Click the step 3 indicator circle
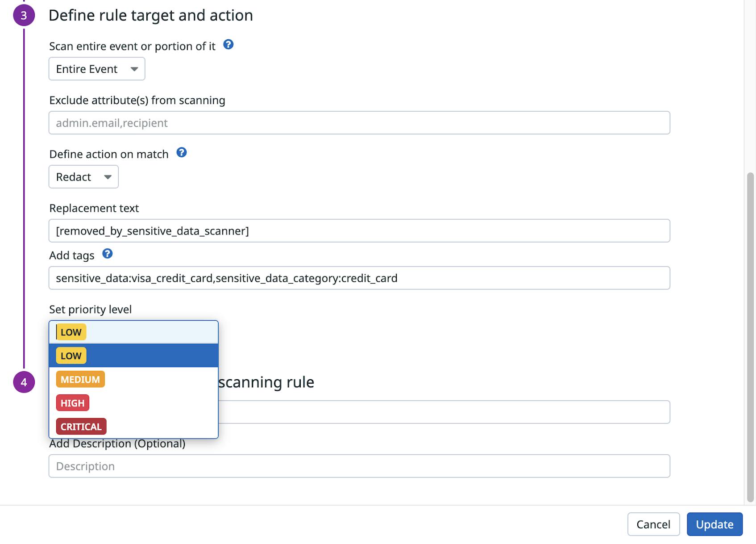This screenshot has height=544, width=756. tap(23, 15)
